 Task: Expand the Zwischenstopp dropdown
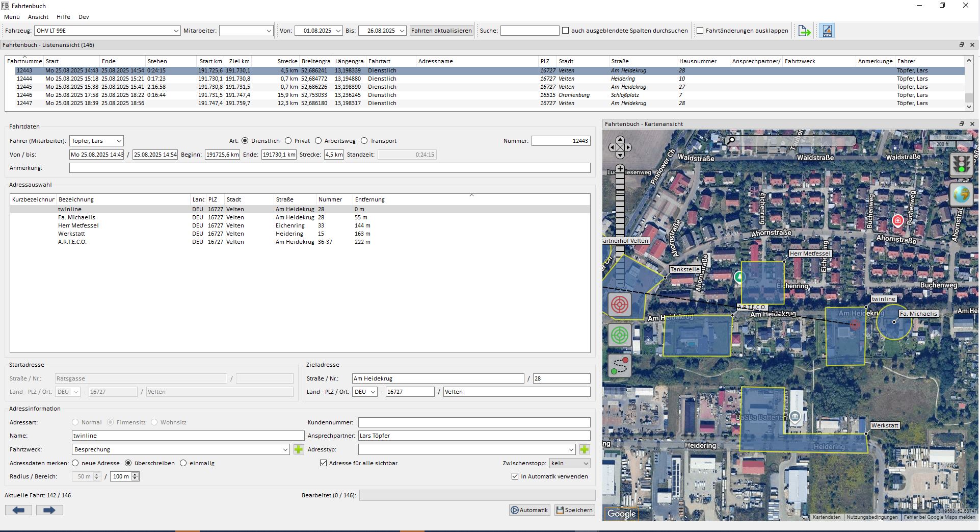coord(569,463)
